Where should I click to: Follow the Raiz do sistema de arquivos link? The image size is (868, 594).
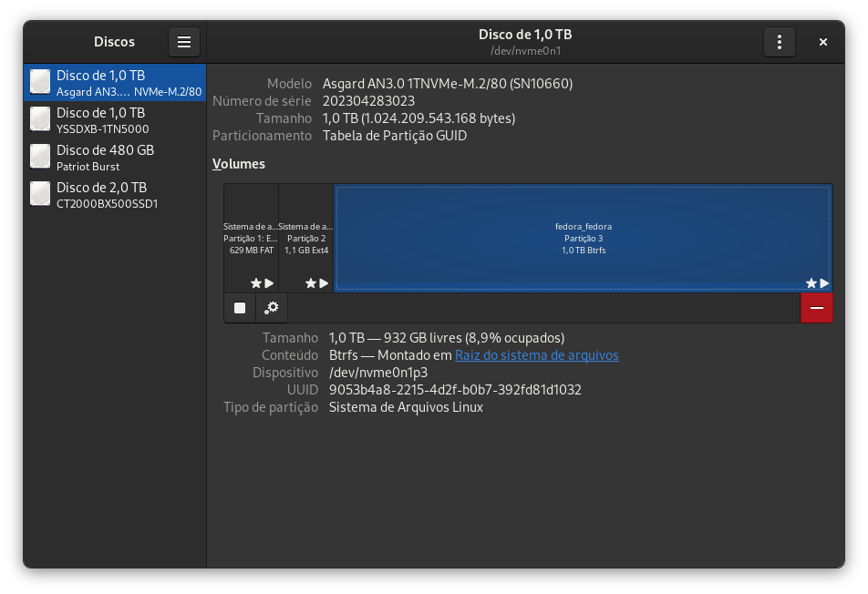point(536,355)
